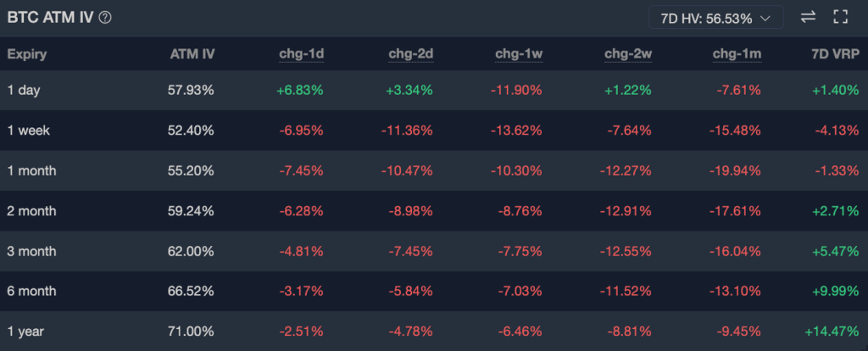Sort by the chg-2d column header
The width and height of the screenshot is (868, 351).
point(411,54)
